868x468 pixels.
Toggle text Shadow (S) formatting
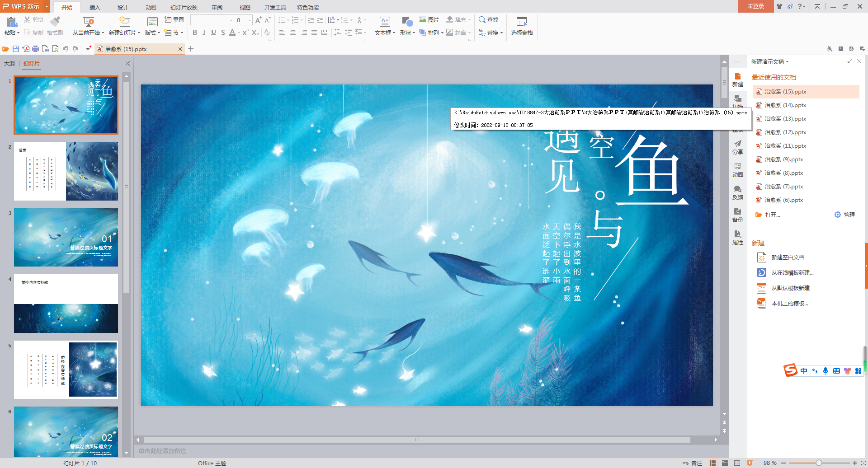click(x=223, y=33)
